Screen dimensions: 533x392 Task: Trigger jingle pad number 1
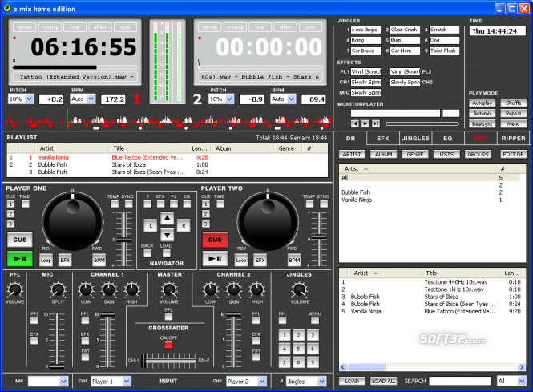(285, 335)
